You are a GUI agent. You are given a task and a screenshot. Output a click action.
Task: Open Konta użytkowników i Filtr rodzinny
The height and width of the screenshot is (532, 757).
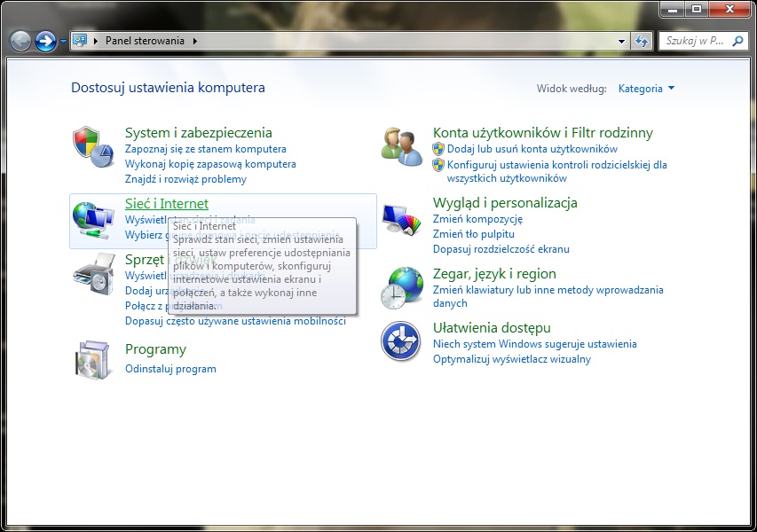tap(543, 133)
